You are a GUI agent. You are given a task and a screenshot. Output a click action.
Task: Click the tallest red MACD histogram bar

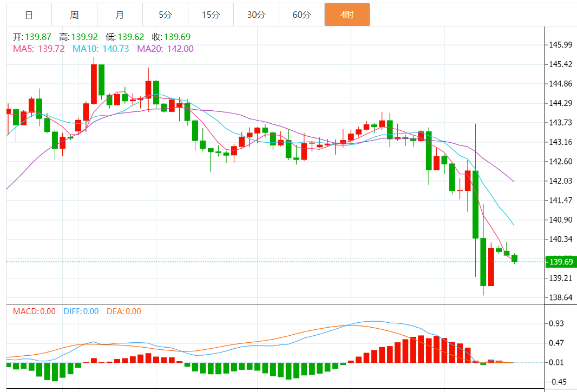[x=421, y=349]
